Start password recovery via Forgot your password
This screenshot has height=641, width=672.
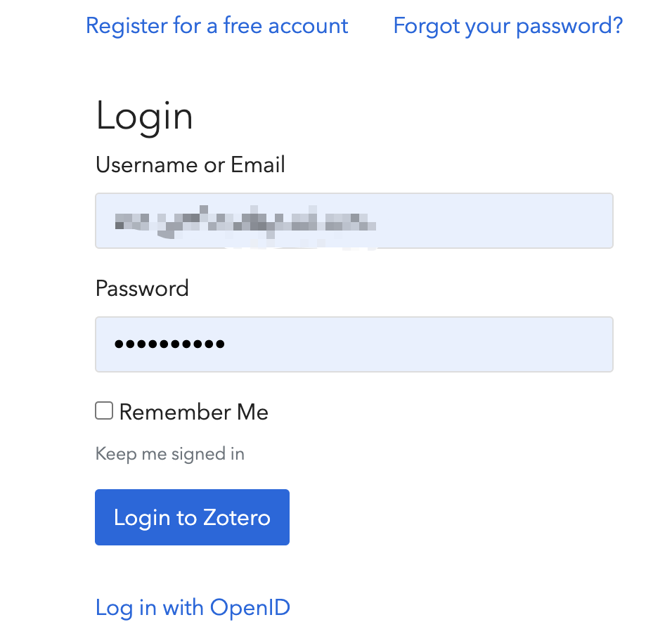click(x=508, y=26)
